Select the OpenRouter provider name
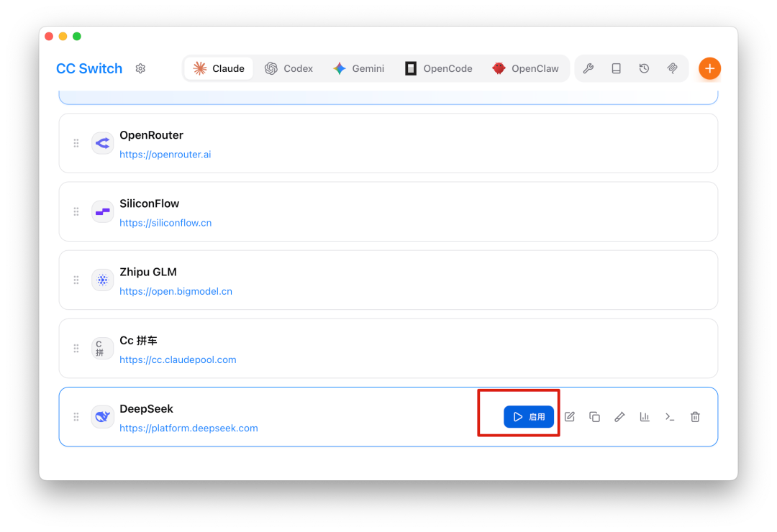Image resolution: width=777 pixels, height=532 pixels. tap(151, 135)
